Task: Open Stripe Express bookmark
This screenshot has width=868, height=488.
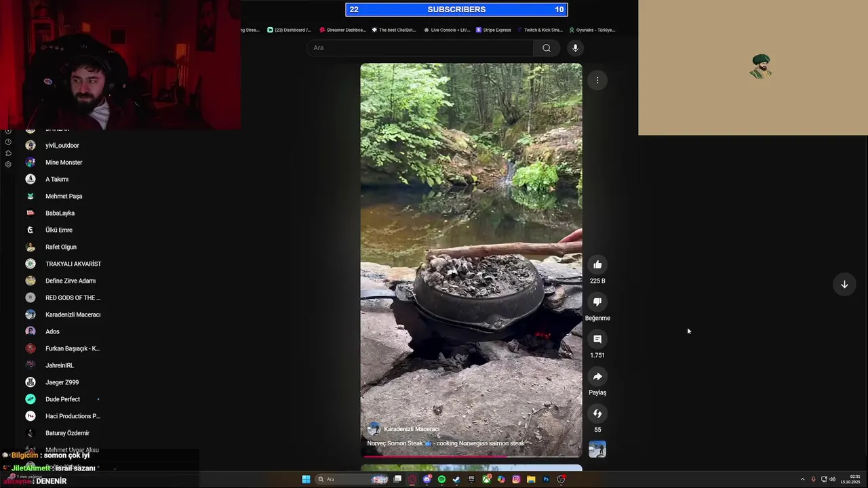Action: tap(494, 30)
